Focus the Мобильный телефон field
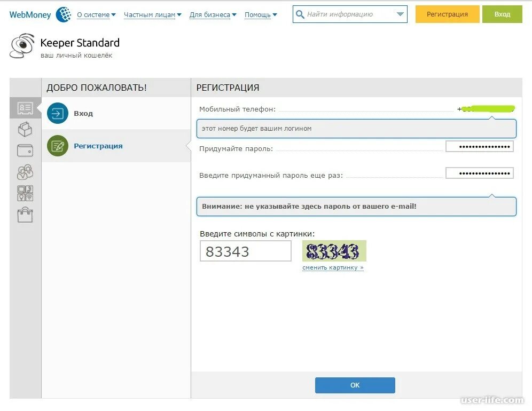The width and height of the screenshot is (532, 411). (x=486, y=109)
